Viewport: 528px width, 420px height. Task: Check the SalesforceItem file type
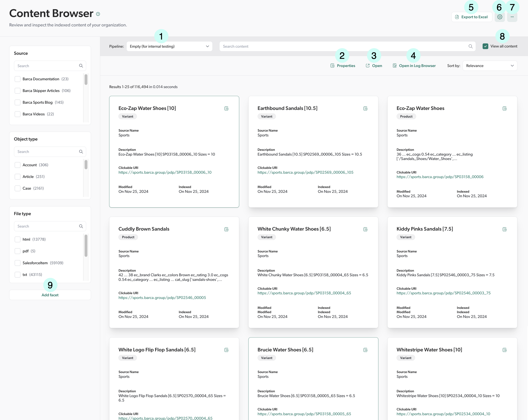click(17, 263)
